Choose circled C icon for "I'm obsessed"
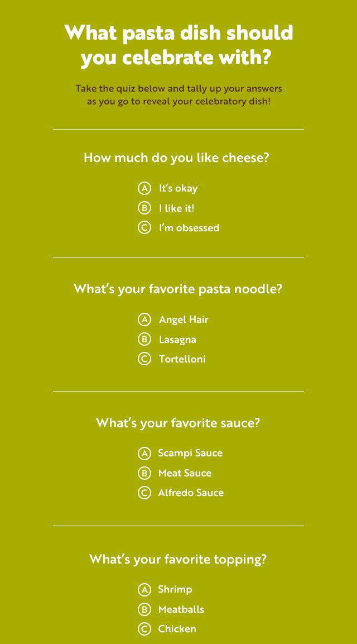The image size is (357, 644). click(x=144, y=228)
